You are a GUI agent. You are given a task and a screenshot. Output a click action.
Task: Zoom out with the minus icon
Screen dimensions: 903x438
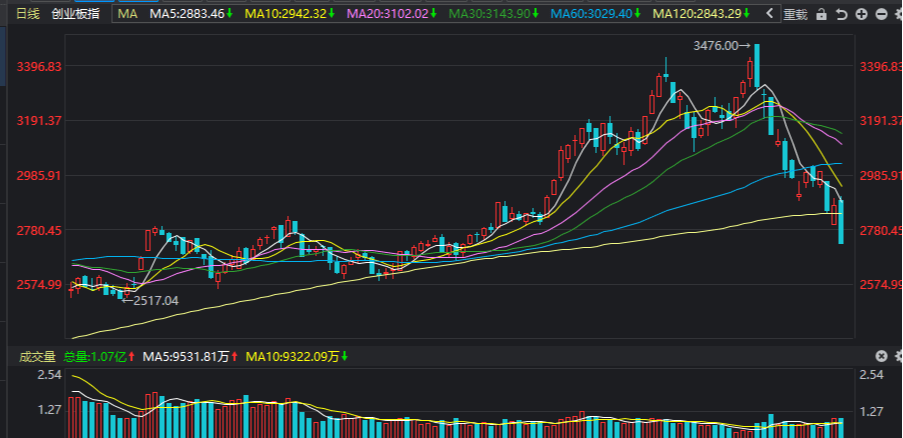[880, 14]
